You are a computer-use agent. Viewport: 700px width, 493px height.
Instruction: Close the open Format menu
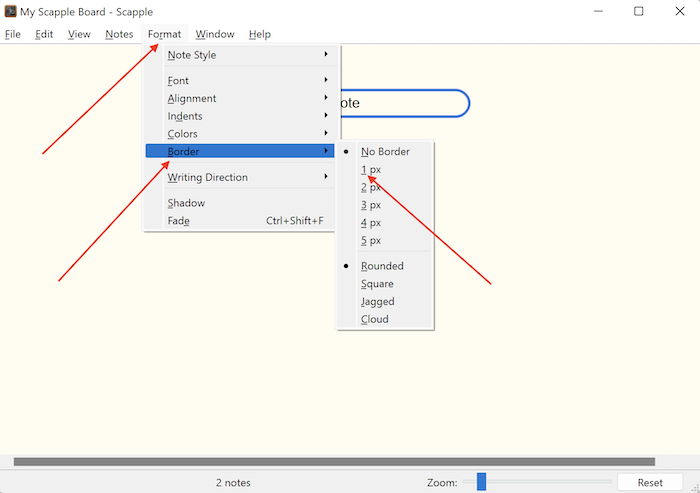pos(165,34)
